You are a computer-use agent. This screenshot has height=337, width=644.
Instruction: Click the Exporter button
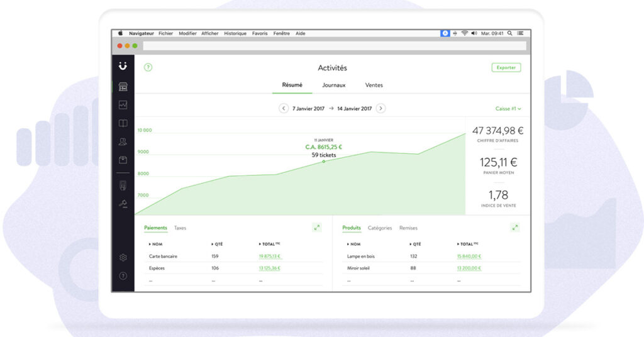click(506, 67)
